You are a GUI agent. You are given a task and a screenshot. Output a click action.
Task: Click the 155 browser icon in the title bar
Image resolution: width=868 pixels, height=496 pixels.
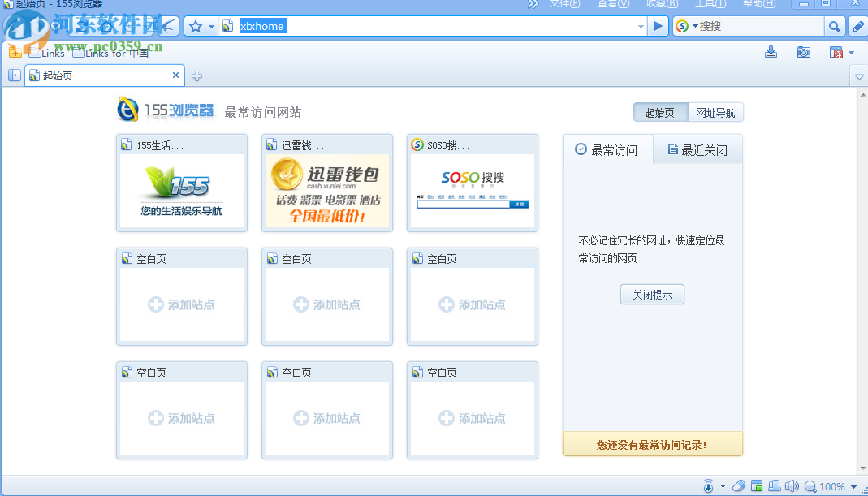tap(8, 3)
